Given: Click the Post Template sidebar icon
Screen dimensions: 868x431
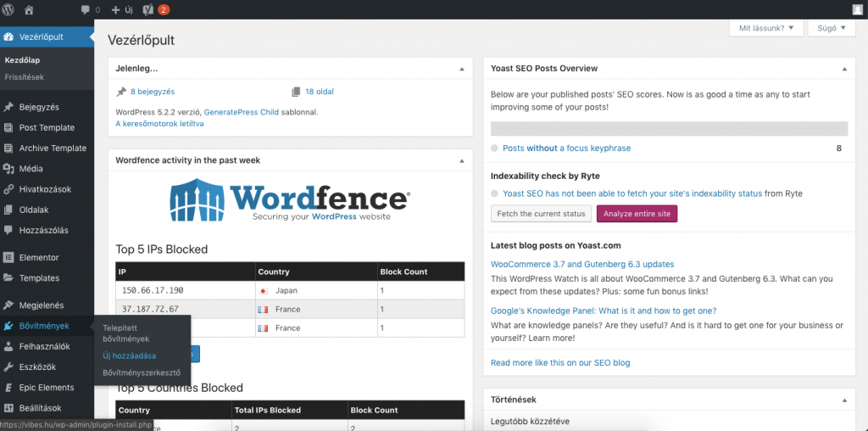Looking at the screenshot, I should pos(8,127).
